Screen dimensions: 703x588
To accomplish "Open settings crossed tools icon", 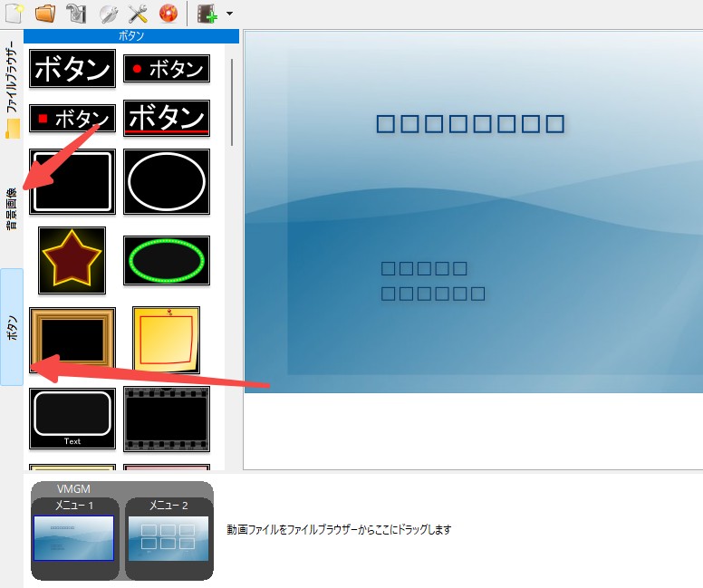I will (138, 14).
